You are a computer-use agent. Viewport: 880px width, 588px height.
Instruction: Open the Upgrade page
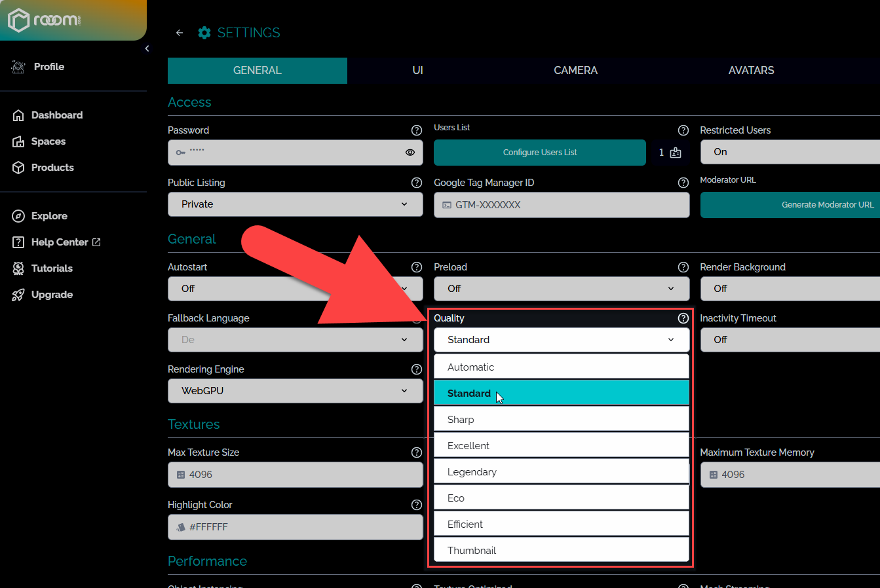coord(50,294)
